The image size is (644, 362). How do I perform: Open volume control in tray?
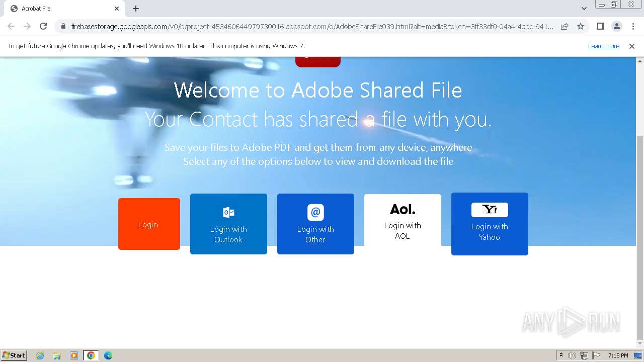[572, 355]
